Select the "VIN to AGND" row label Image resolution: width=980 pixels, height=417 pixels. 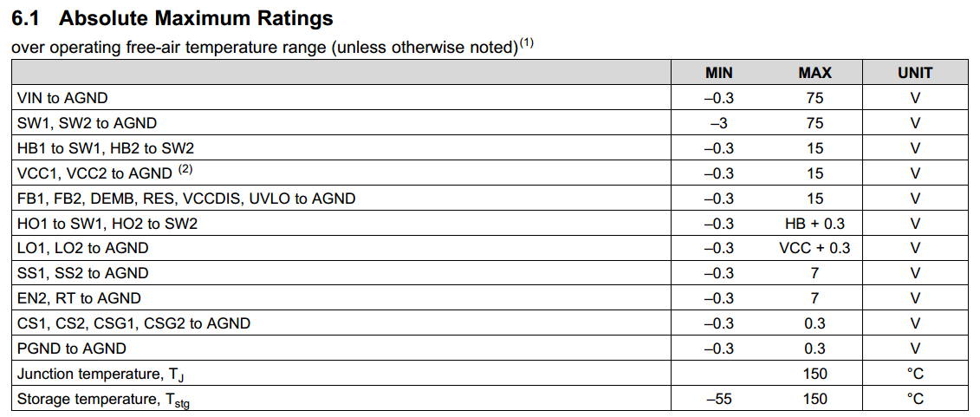coord(62,98)
